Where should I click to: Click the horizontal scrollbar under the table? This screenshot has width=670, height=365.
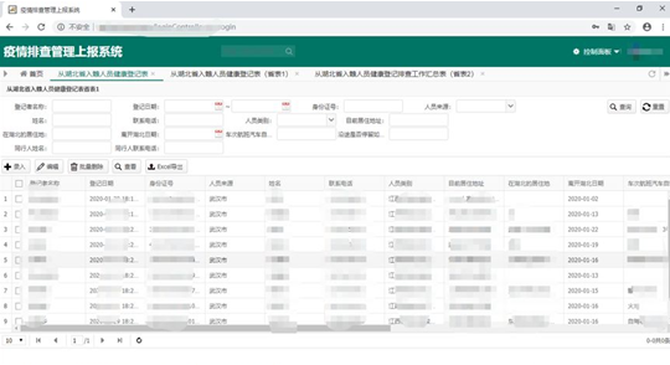point(205,328)
